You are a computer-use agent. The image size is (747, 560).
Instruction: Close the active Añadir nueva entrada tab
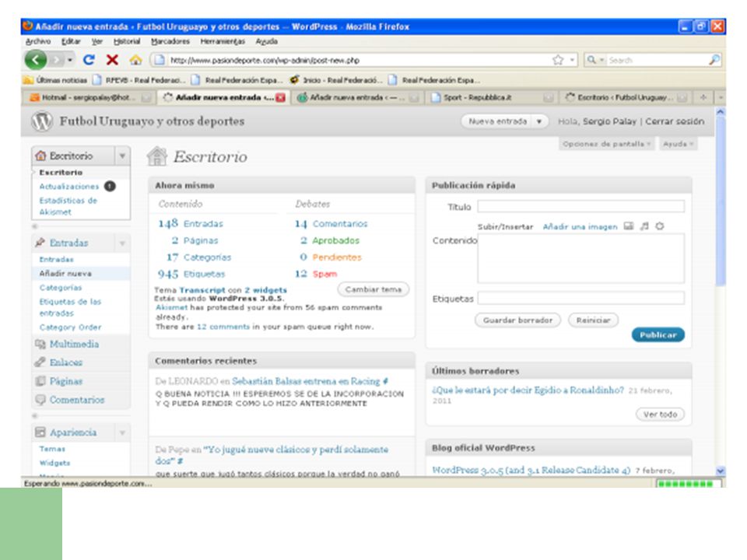tap(281, 98)
